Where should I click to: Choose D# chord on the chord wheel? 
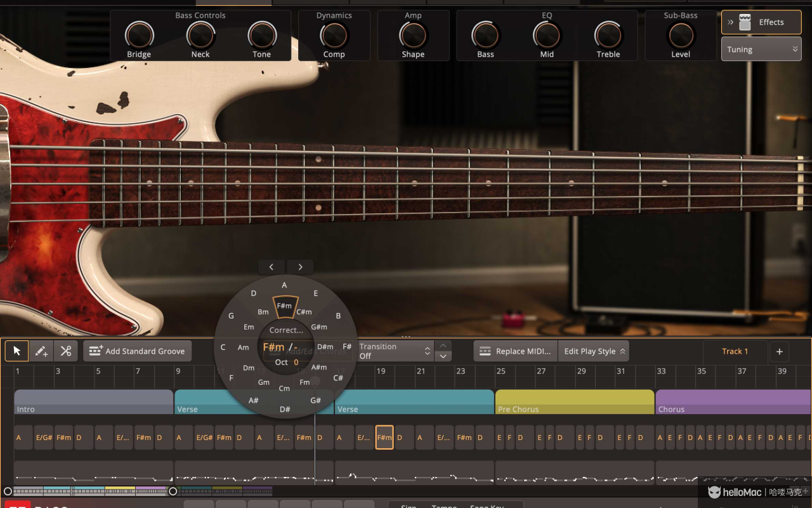click(x=285, y=410)
